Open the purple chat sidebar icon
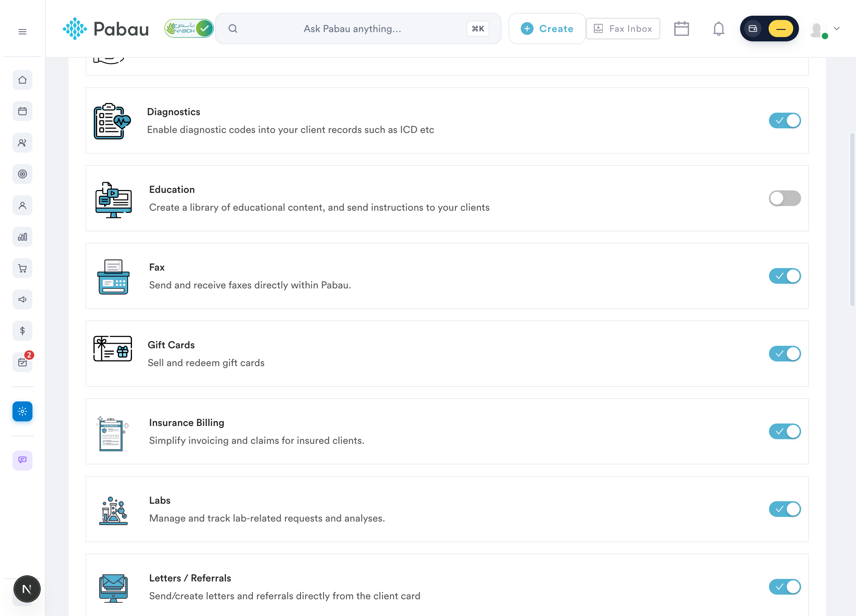Screen dimensions: 856x616 pos(22,460)
